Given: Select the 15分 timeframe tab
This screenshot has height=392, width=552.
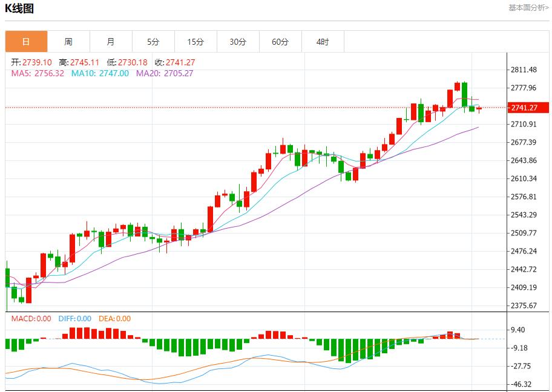Looking at the screenshot, I should (195, 42).
